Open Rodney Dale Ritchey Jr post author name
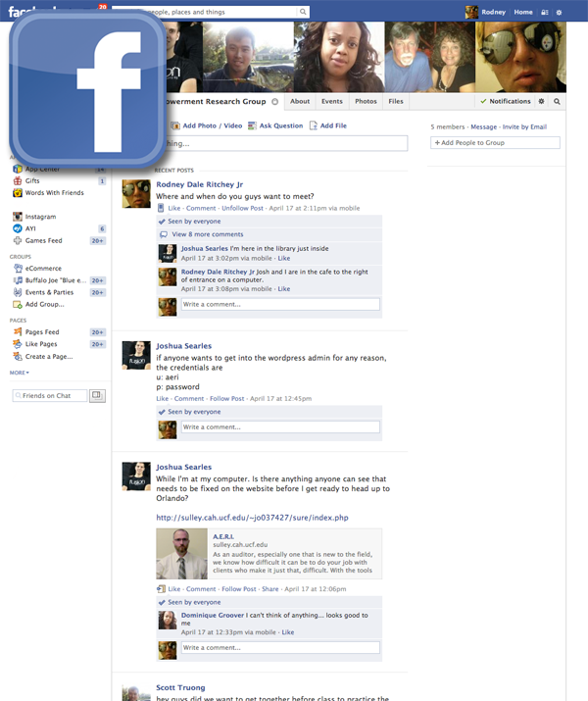The height and width of the screenshot is (701, 588). (199, 184)
